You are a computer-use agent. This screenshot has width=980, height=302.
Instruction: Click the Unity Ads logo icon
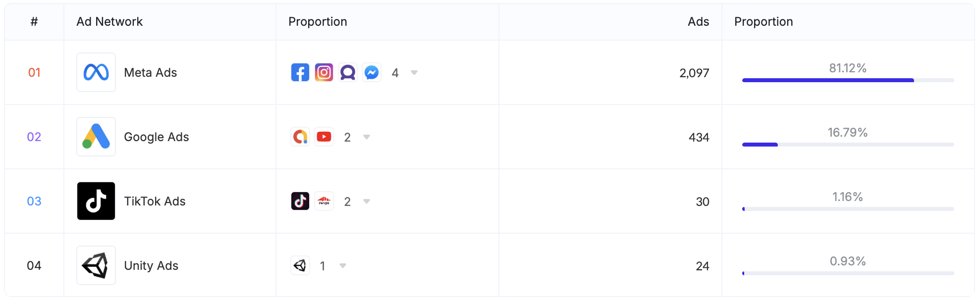click(x=96, y=265)
